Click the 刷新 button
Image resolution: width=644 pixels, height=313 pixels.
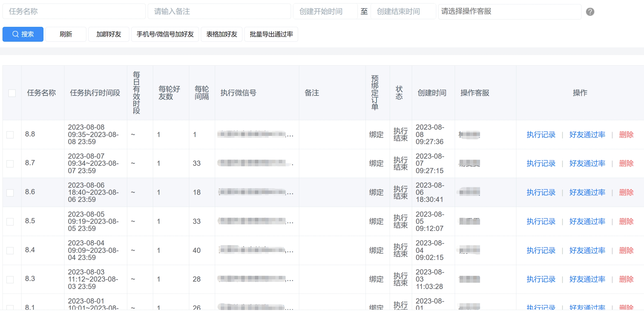[66, 34]
